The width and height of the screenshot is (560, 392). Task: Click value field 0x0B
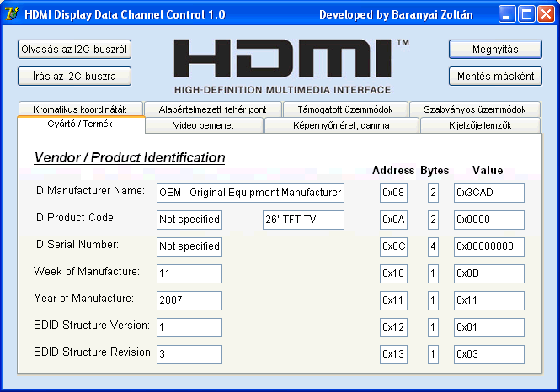tap(489, 273)
